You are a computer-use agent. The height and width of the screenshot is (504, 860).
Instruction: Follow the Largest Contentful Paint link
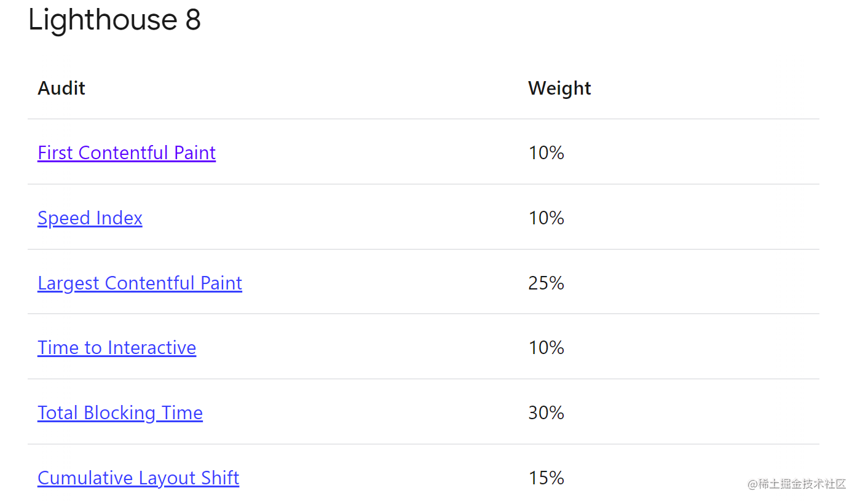(140, 283)
